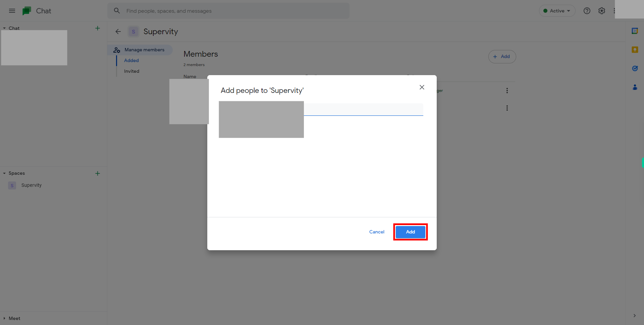Click the Google Chat logo
This screenshot has width=644, height=325.
click(x=27, y=11)
